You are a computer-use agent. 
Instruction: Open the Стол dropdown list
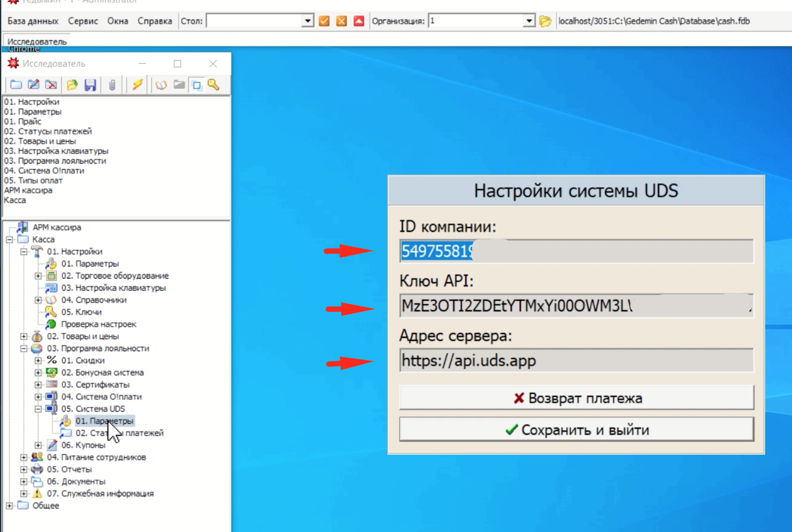(307, 21)
